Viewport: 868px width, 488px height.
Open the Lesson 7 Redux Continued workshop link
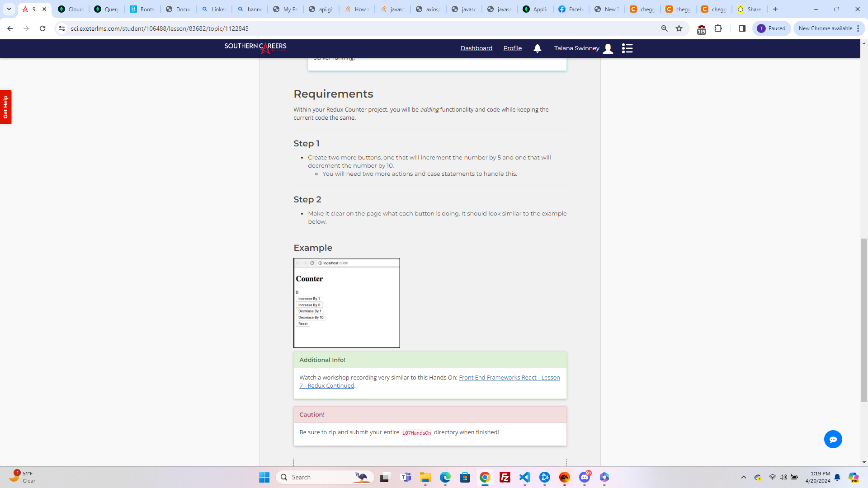[509, 377]
